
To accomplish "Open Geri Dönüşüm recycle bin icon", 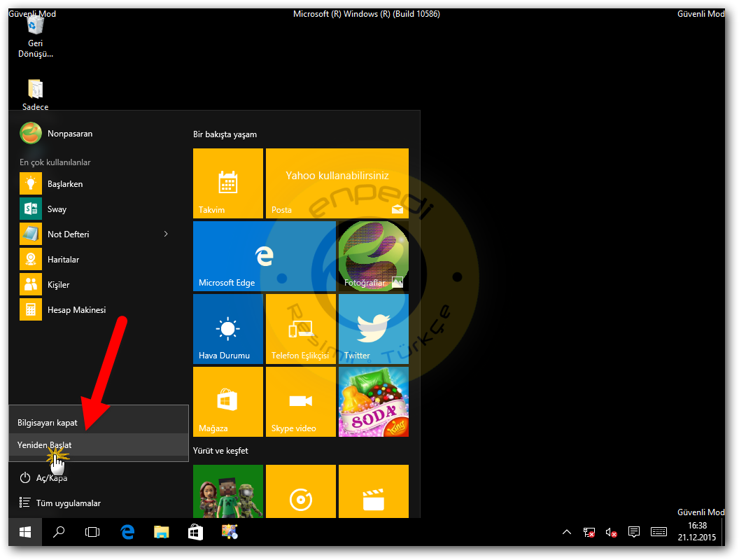I will click(x=36, y=37).
